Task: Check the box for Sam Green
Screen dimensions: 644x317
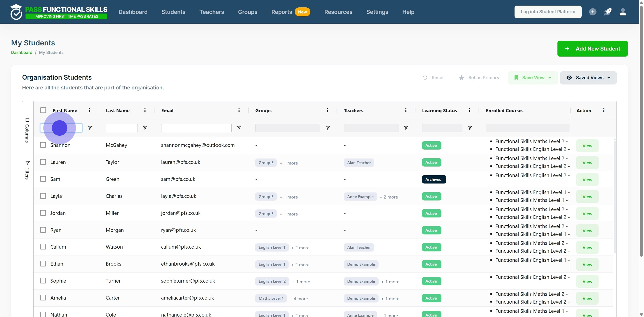Action: pyautogui.click(x=43, y=179)
